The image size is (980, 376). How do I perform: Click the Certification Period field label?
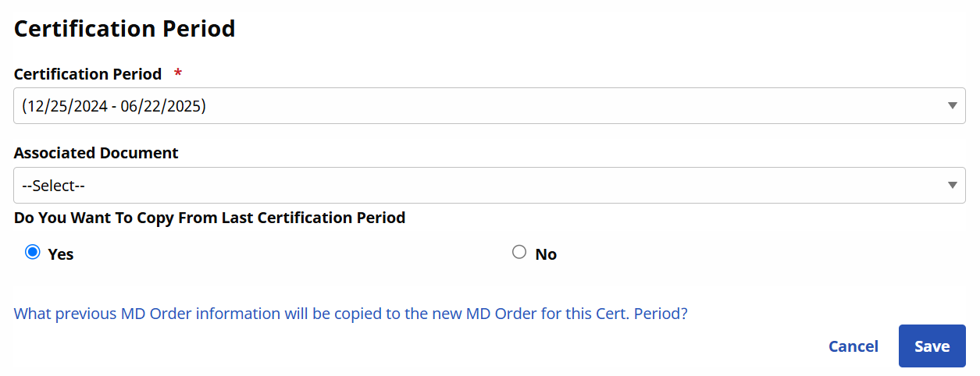87,74
